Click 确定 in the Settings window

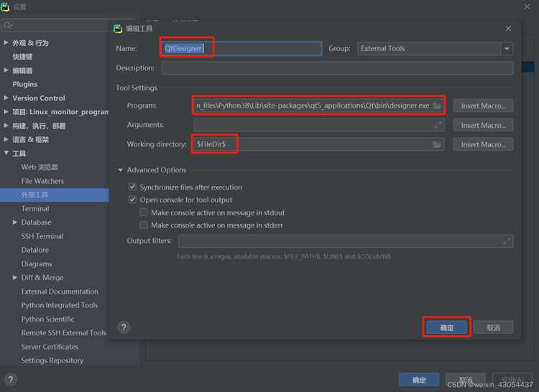(x=419, y=380)
